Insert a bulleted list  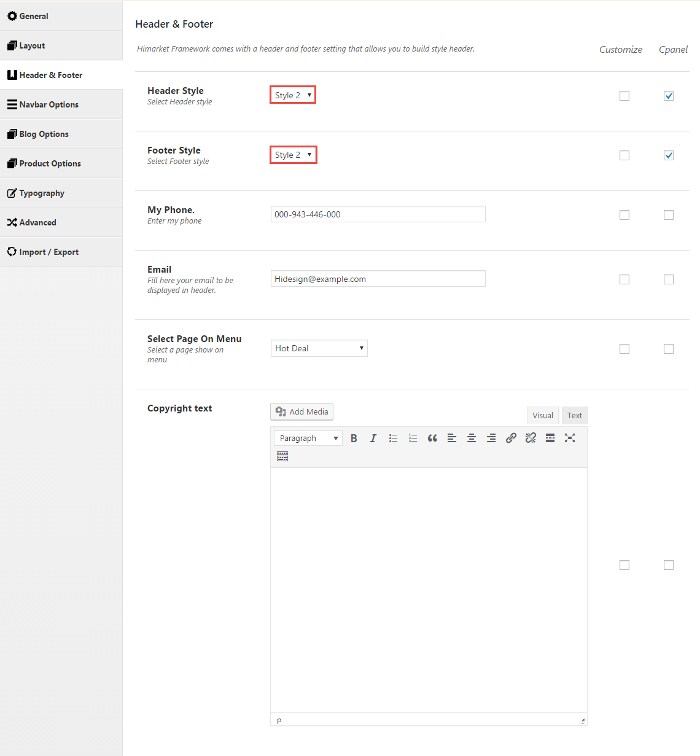[x=393, y=438]
